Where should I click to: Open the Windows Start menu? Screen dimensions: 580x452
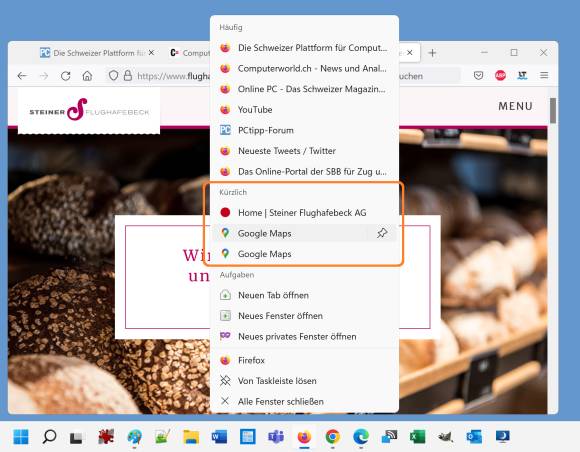(21, 437)
